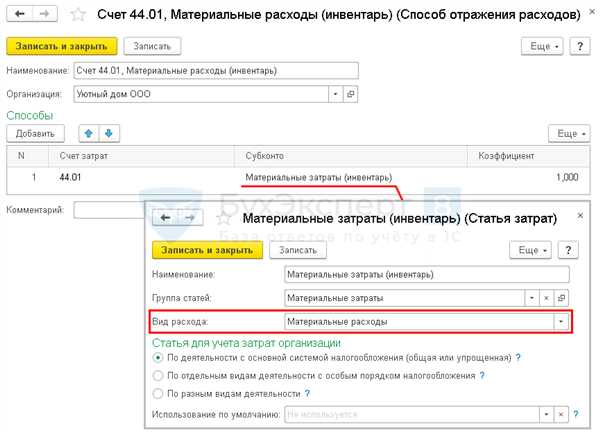Move row down with blue arrow
Image resolution: width=600 pixels, height=432 pixels.
click(109, 134)
